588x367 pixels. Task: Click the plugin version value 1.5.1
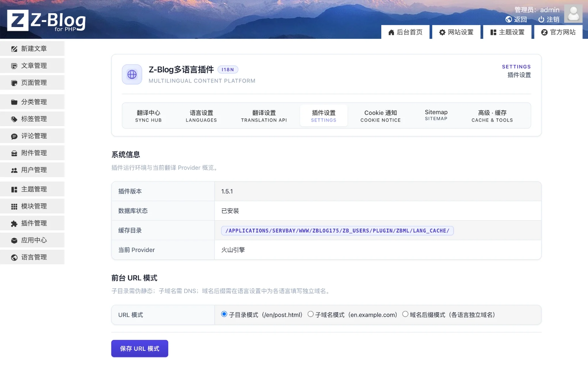pyautogui.click(x=227, y=191)
